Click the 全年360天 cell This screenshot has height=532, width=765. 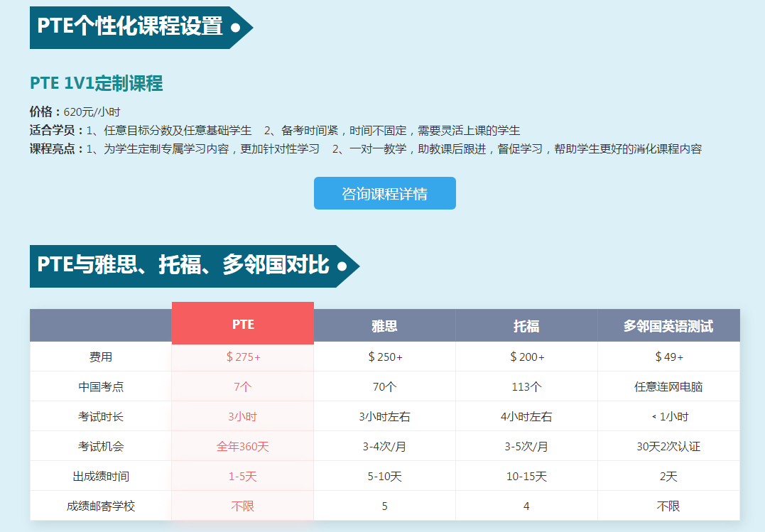(x=243, y=446)
